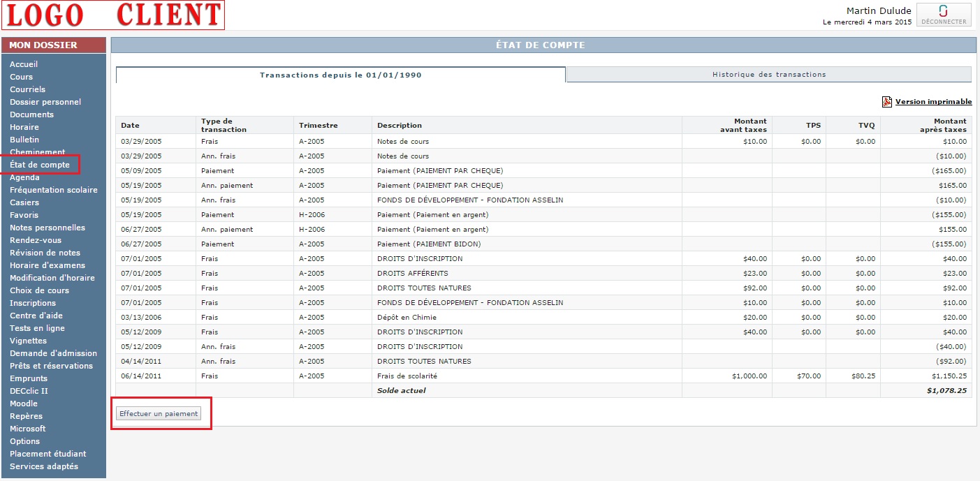Click the Logo Client image
The image size is (980, 481).
point(113,15)
